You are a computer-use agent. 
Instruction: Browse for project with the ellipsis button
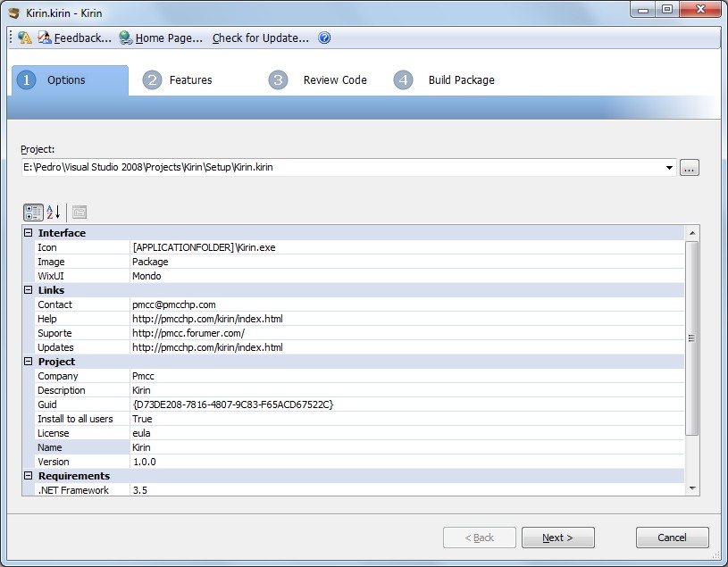point(689,168)
